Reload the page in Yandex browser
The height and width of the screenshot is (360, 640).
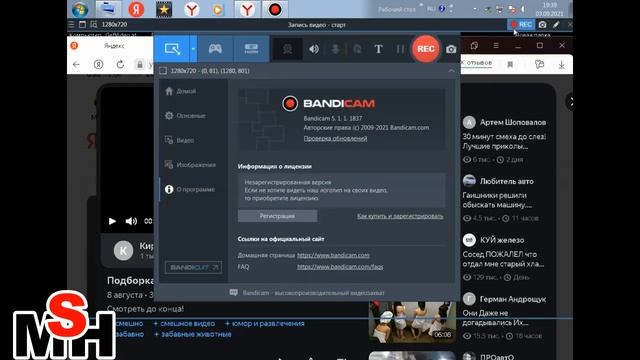point(120,64)
